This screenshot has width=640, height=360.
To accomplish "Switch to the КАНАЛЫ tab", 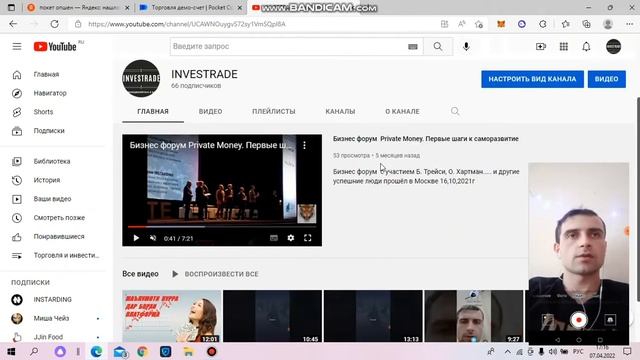I will tap(340, 111).
